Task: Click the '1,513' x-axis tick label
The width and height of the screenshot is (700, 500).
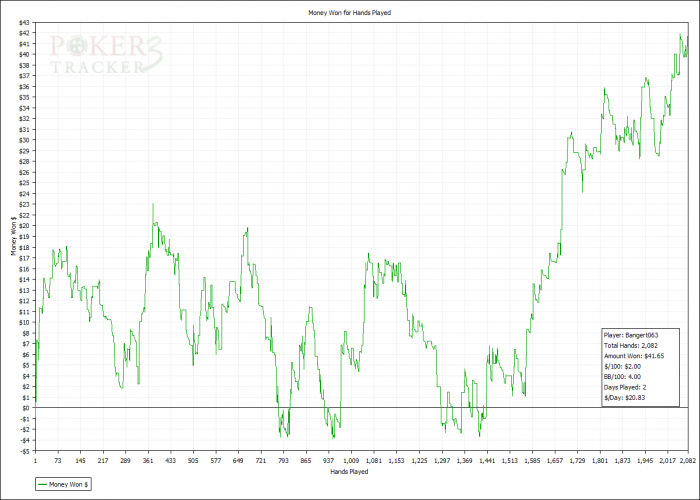Action: click(x=509, y=461)
